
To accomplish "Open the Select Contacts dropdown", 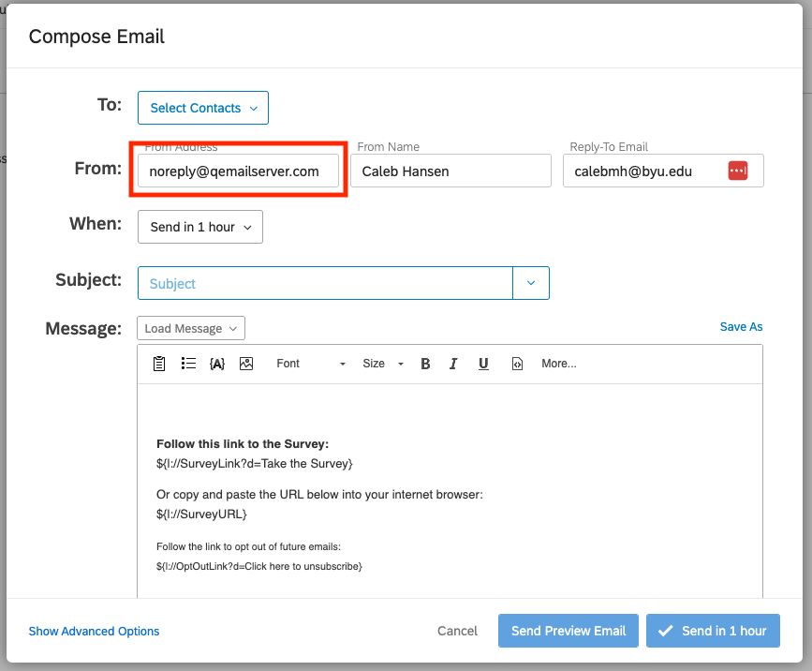I will tap(203, 108).
